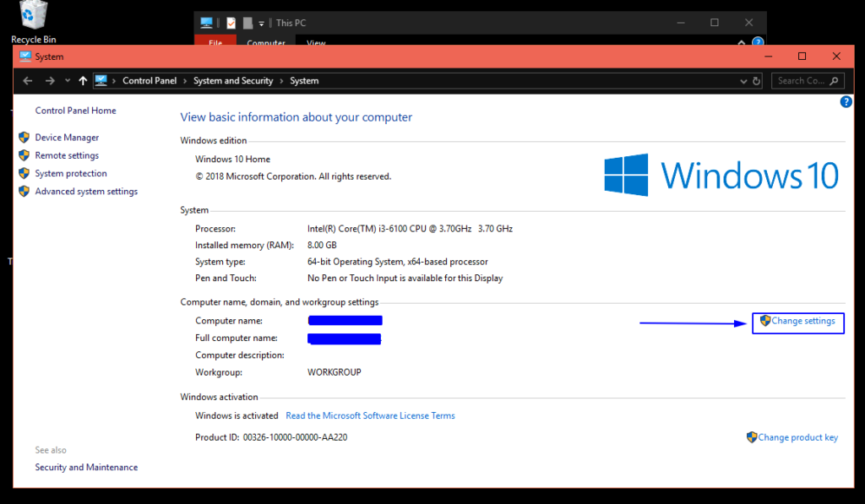Screen dimensions: 865x504
Task: Click Windows is activated text
Action: tap(237, 415)
